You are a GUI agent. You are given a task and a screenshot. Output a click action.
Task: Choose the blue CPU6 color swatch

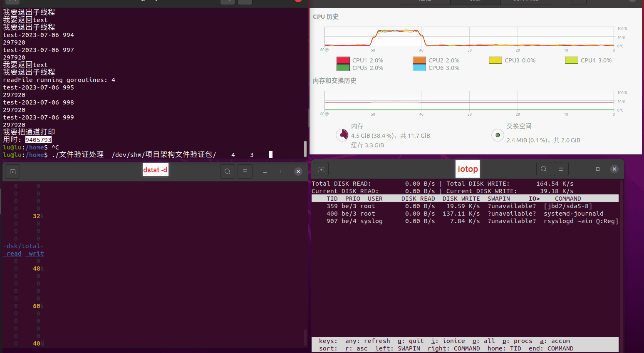(419, 68)
